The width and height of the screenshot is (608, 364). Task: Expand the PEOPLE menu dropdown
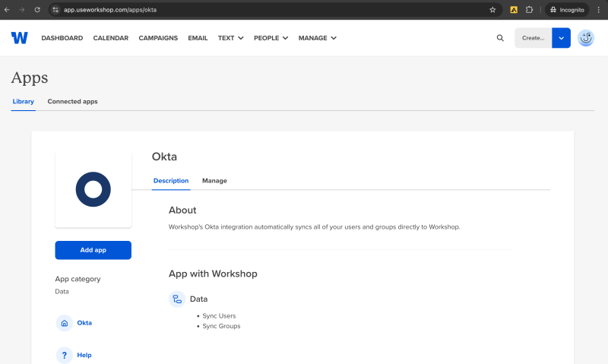coord(271,38)
